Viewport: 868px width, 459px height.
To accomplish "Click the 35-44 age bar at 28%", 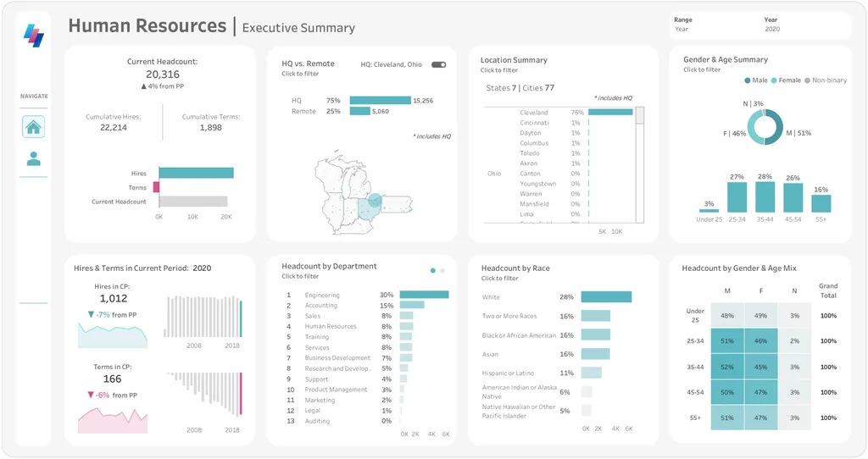I will click(765, 196).
